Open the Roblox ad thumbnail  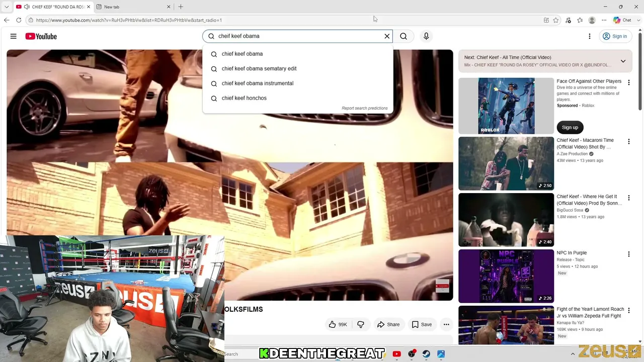506,106
